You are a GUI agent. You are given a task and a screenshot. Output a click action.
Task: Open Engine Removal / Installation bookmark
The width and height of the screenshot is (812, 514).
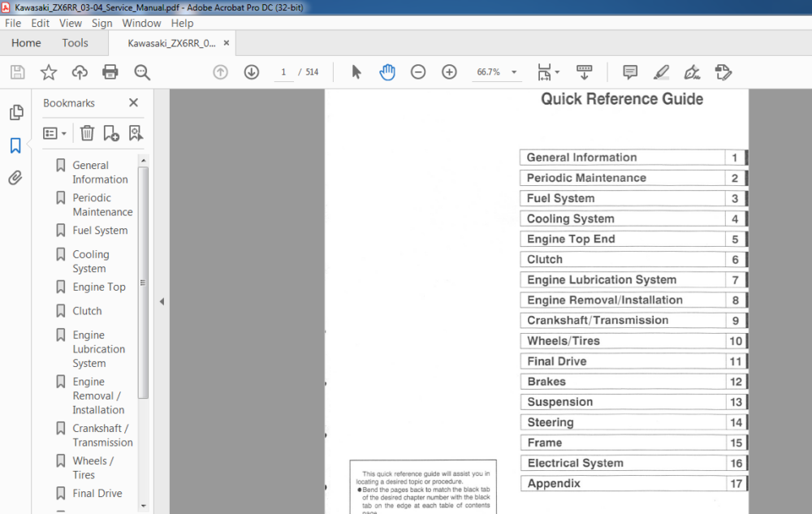click(x=98, y=395)
